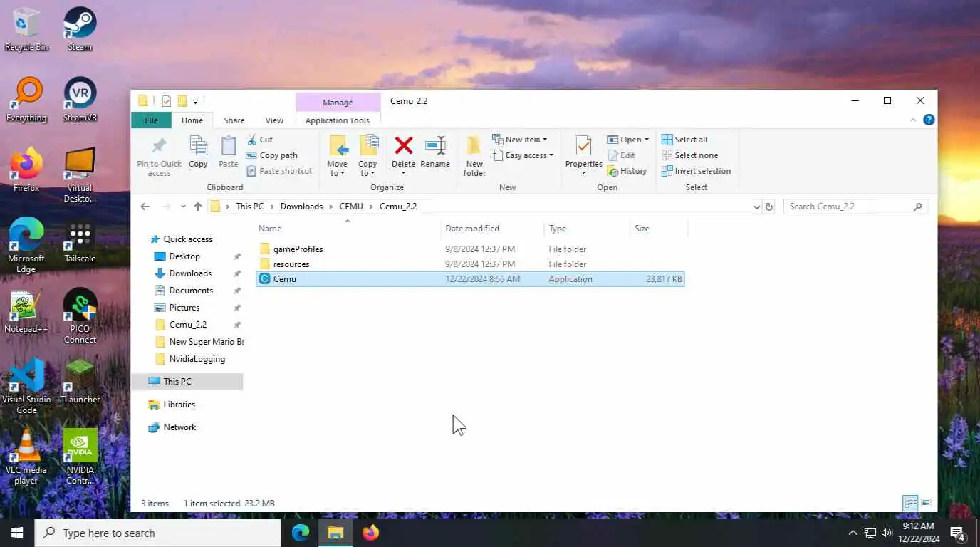Open the File tab

point(151,120)
